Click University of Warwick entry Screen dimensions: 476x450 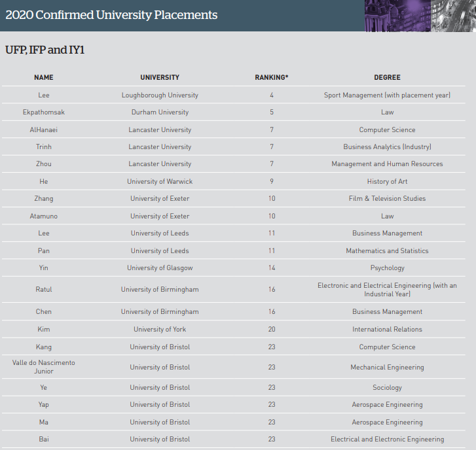[160, 181]
